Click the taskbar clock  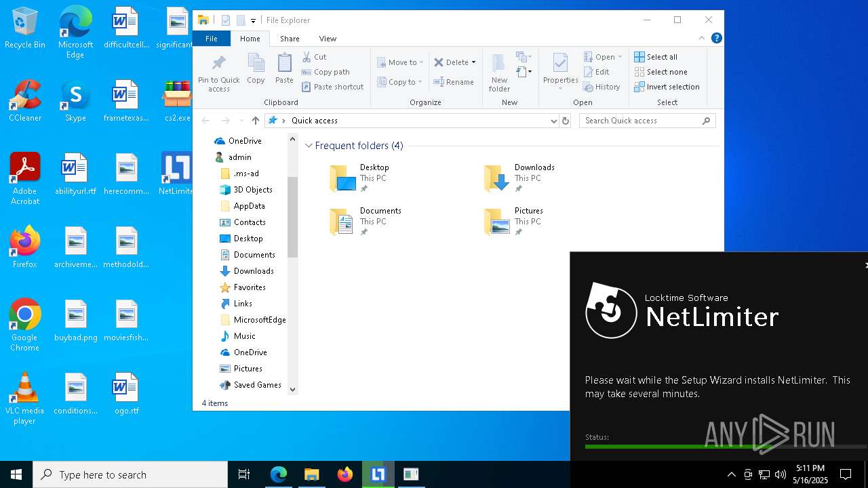pyautogui.click(x=812, y=474)
